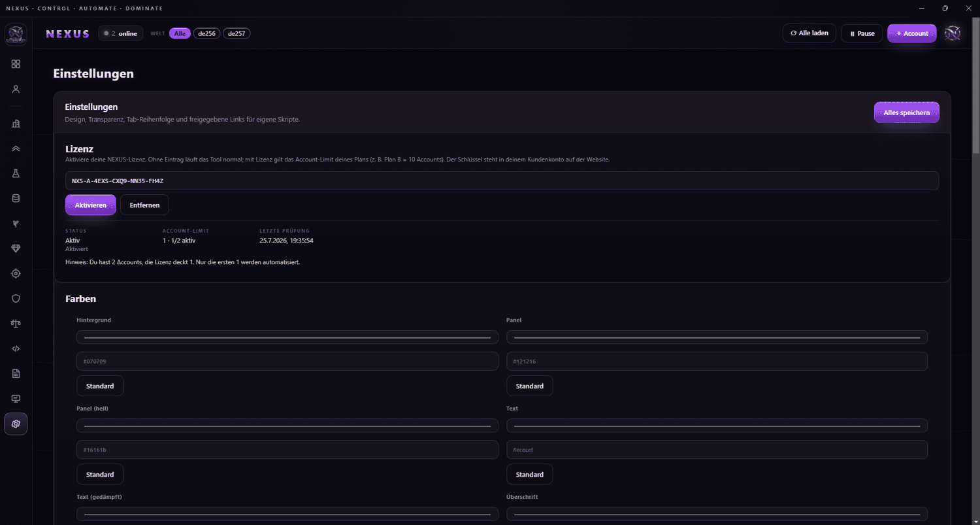Open the diamond gem icon in sidebar
The width and height of the screenshot is (980, 525).
[x=16, y=248]
